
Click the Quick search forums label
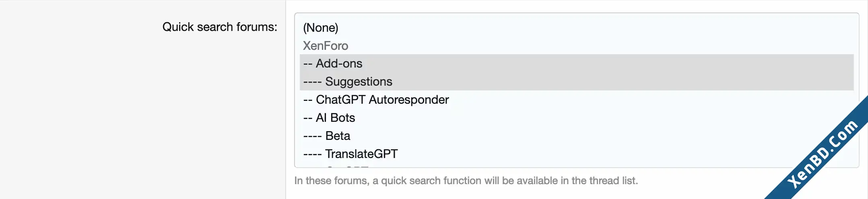220,27
